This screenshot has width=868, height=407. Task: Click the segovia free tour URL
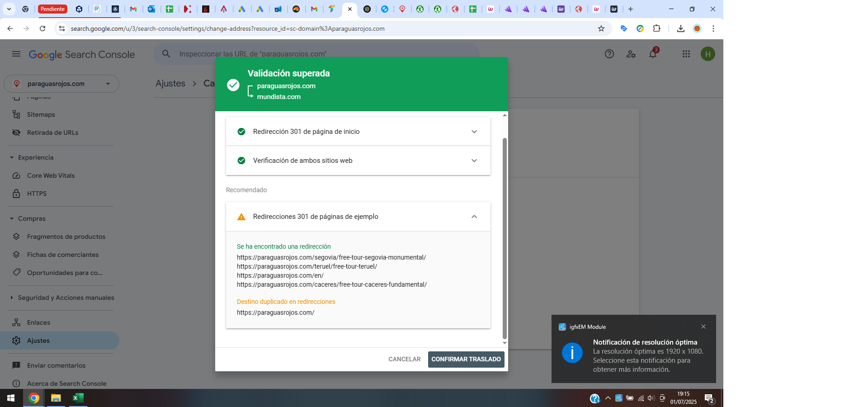point(331,257)
